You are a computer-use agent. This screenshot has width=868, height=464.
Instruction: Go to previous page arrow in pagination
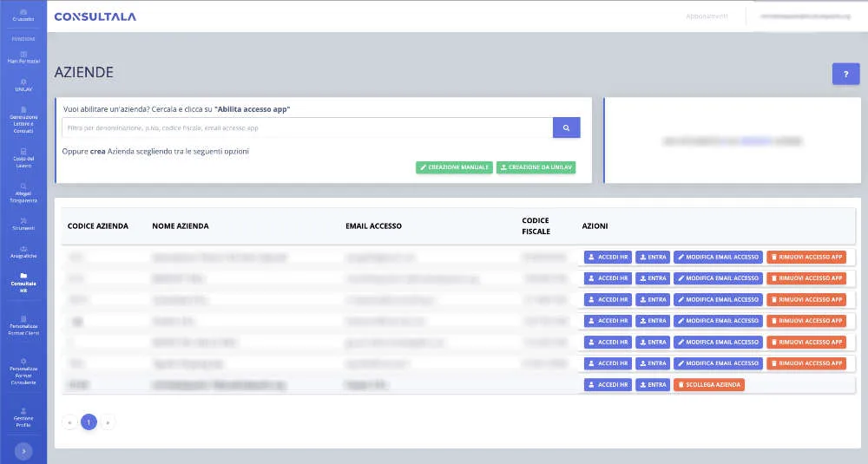pos(69,422)
